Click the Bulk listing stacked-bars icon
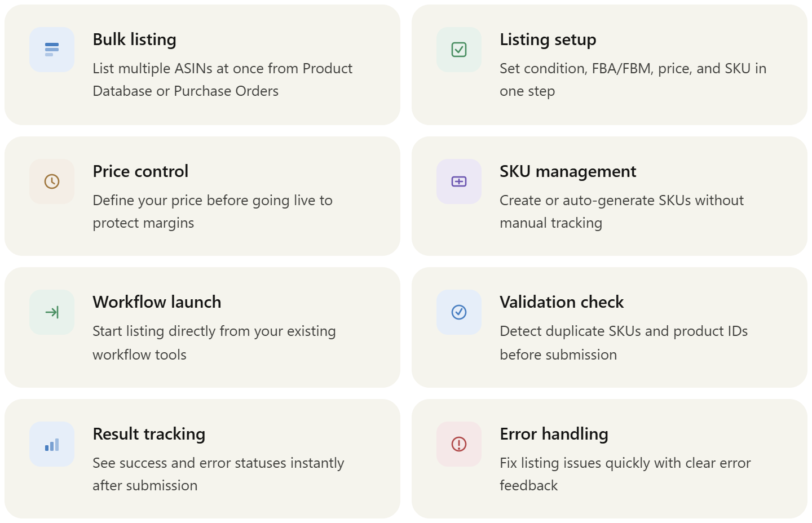This screenshot has width=812, height=523. (52, 50)
